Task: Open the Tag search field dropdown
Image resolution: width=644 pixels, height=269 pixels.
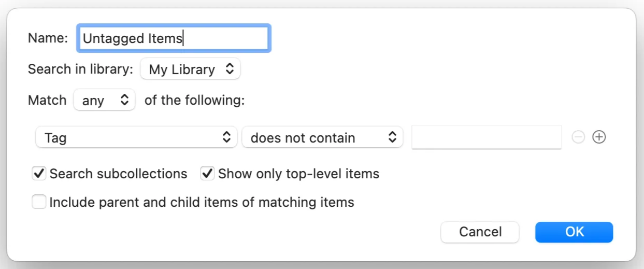Action: click(x=136, y=137)
